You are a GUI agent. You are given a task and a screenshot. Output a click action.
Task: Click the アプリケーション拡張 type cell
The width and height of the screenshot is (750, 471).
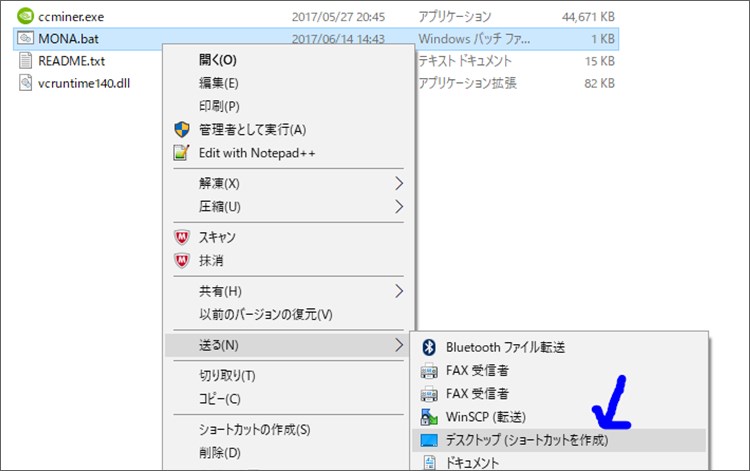pos(467,83)
